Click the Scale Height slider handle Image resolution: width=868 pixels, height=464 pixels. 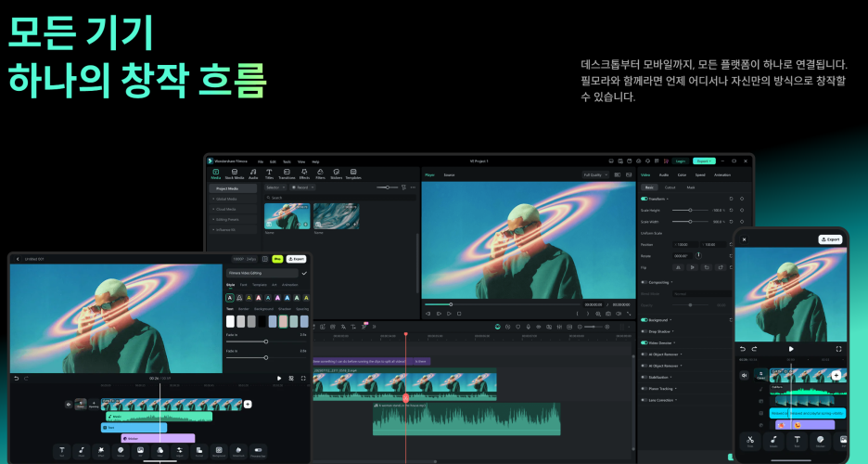tap(690, 211)
